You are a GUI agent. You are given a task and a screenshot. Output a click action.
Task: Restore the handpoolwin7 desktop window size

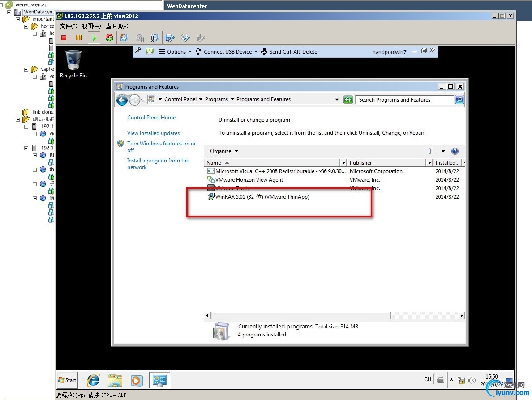coord(424,51)
